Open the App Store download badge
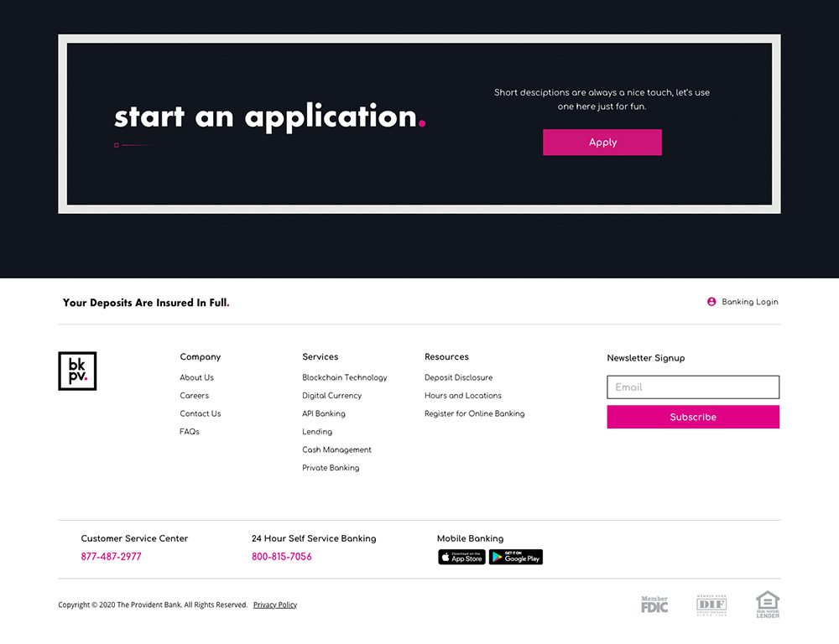Screen dimensions: 839x644 pos(461,557)
